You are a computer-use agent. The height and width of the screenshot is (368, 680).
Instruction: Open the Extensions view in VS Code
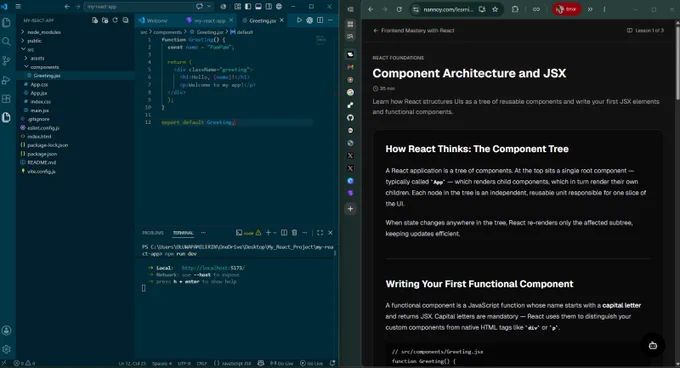click(7, 99)
